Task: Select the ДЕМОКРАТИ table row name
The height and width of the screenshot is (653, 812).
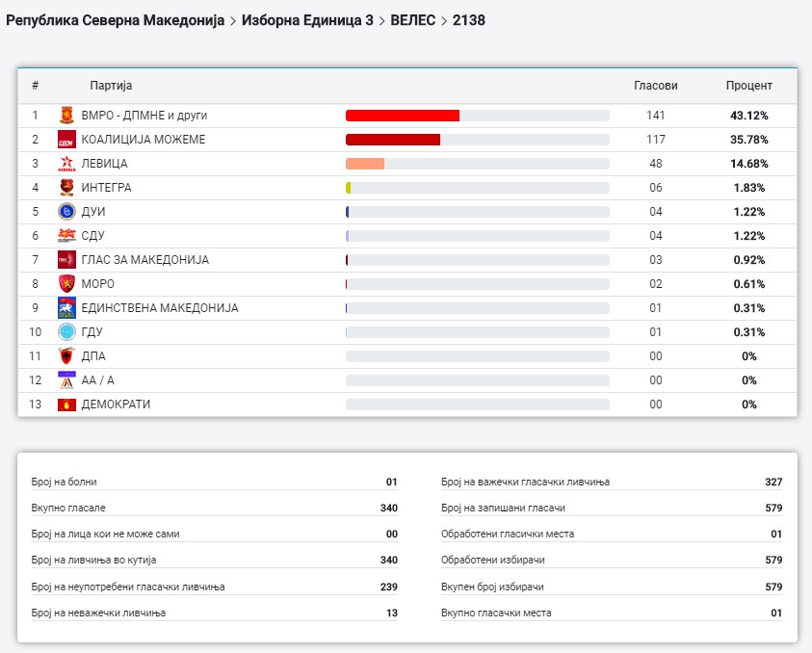Action: [116, 405]
